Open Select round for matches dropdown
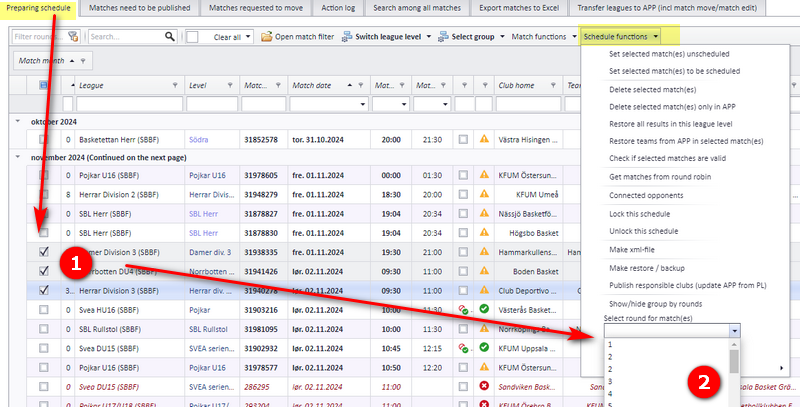Viewport: 800px width, 407px height. click(734, 331)
